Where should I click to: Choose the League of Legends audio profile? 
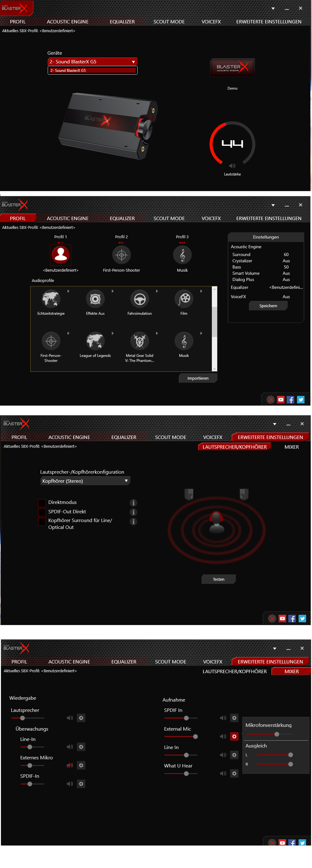95,341
